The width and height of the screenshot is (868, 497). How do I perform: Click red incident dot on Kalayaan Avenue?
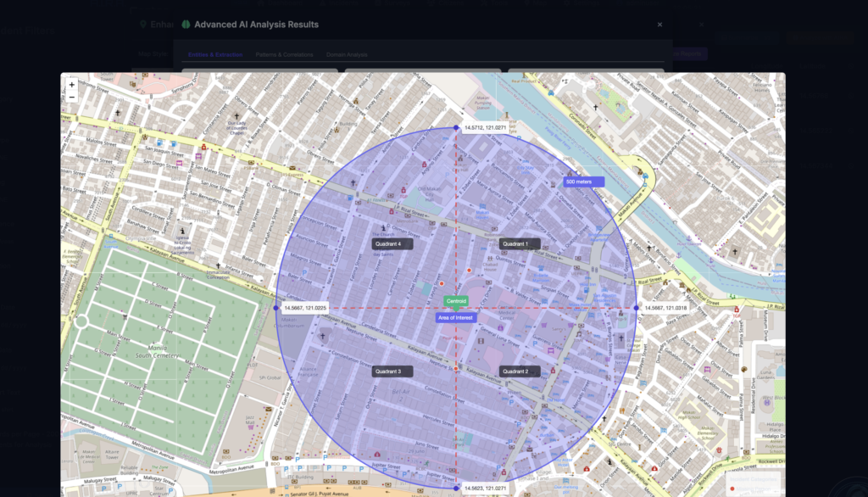coord(456,368)
